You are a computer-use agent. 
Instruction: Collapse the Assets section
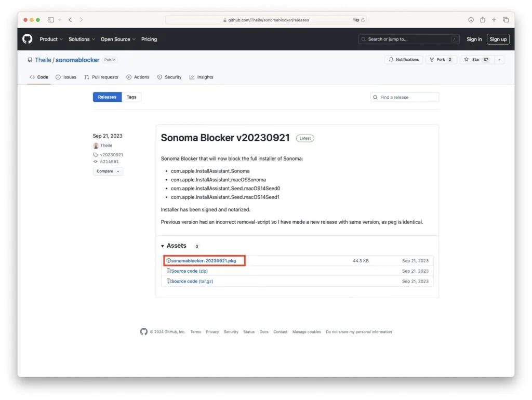click(x=174, y=246)
